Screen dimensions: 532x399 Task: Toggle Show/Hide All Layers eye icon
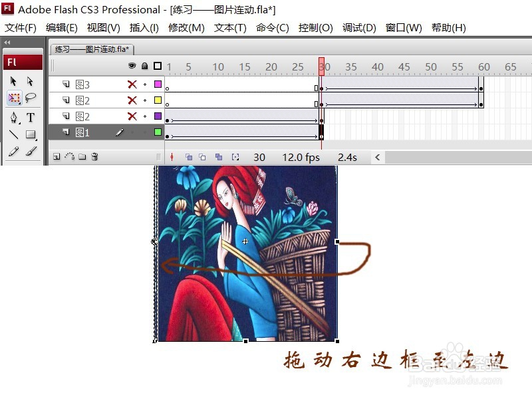tap(132, 66)
